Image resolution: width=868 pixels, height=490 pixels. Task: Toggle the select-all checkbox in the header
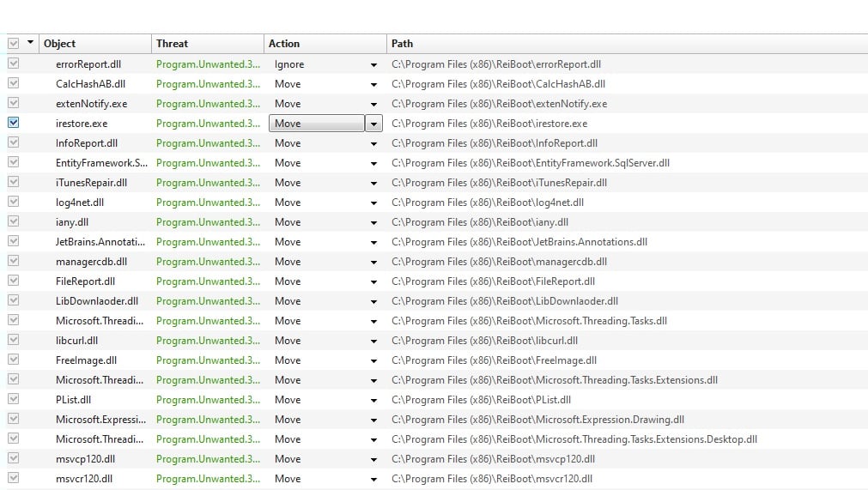[x=13, y=43]
